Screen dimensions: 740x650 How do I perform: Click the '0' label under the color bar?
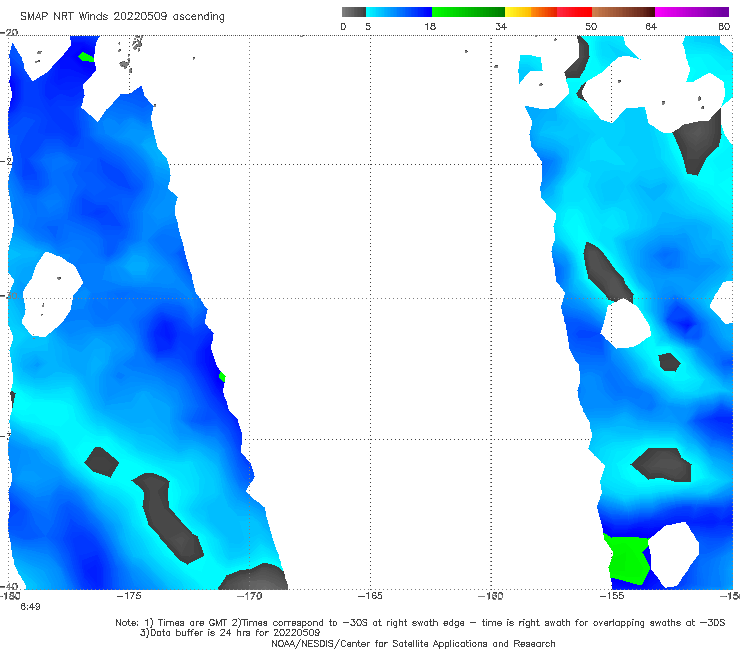[x=343, y=26]
